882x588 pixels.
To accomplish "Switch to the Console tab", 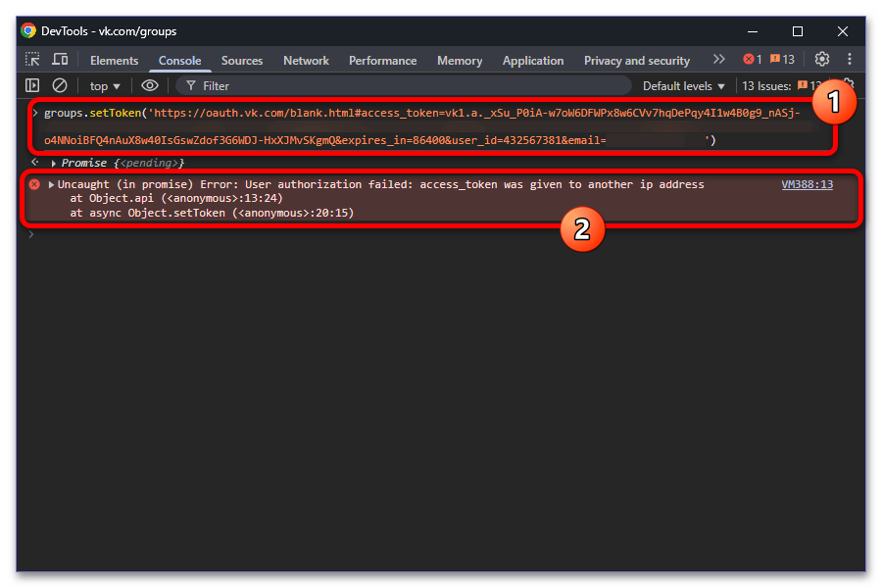I will point(179,60).
